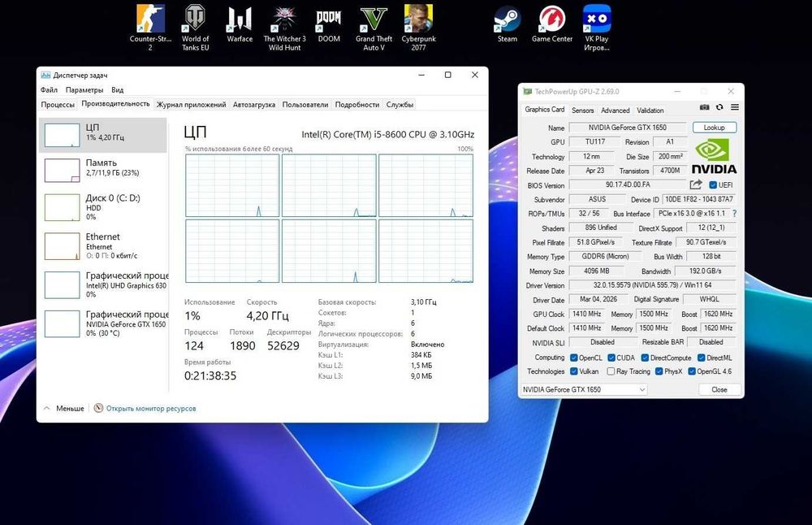
Task: Select the Ethernet performance item
Action: pos(103,245)
